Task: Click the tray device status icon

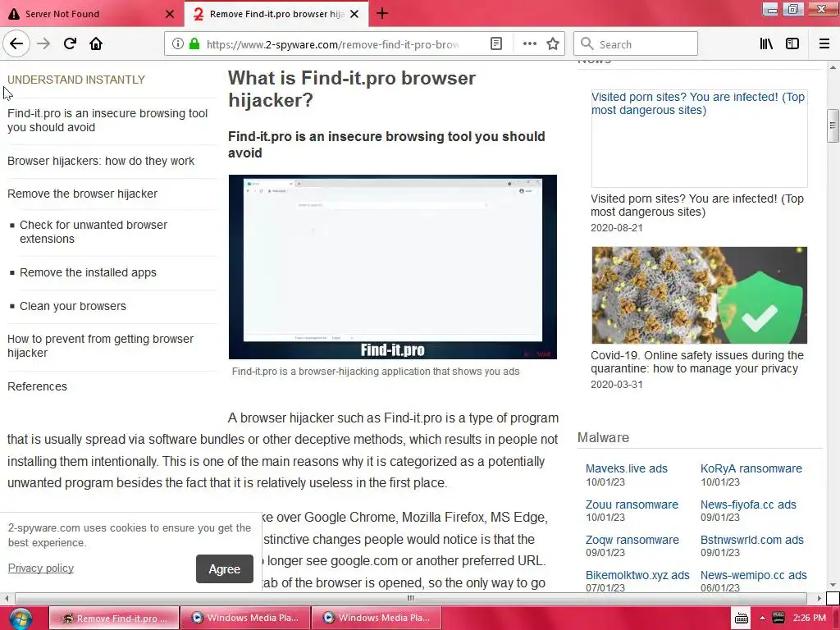Action: [778, 619]
